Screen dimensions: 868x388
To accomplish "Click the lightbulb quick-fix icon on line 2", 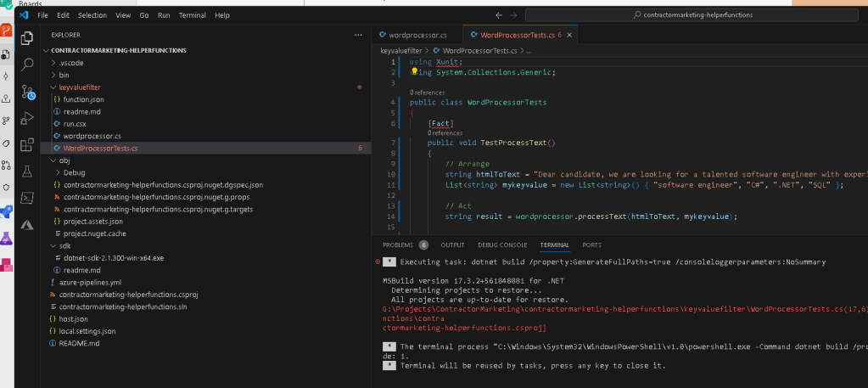I will coord(414,71).
